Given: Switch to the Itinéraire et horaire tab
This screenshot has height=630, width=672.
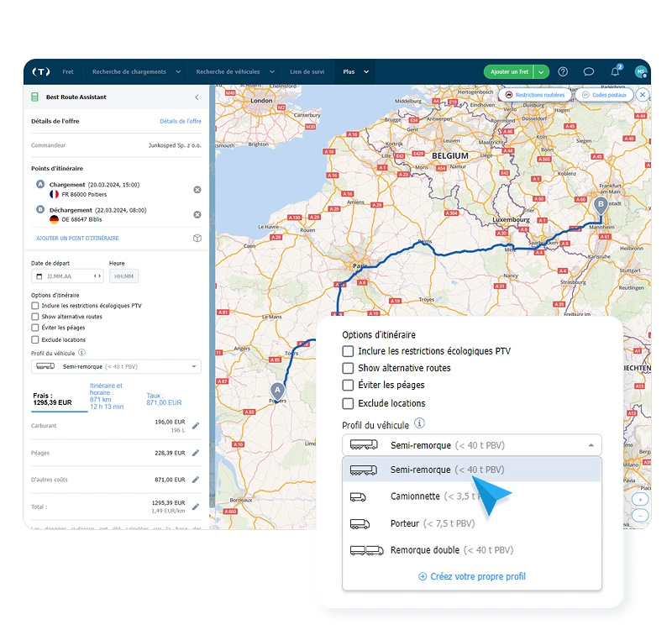Looking at the screenshot, I should 107,396.
